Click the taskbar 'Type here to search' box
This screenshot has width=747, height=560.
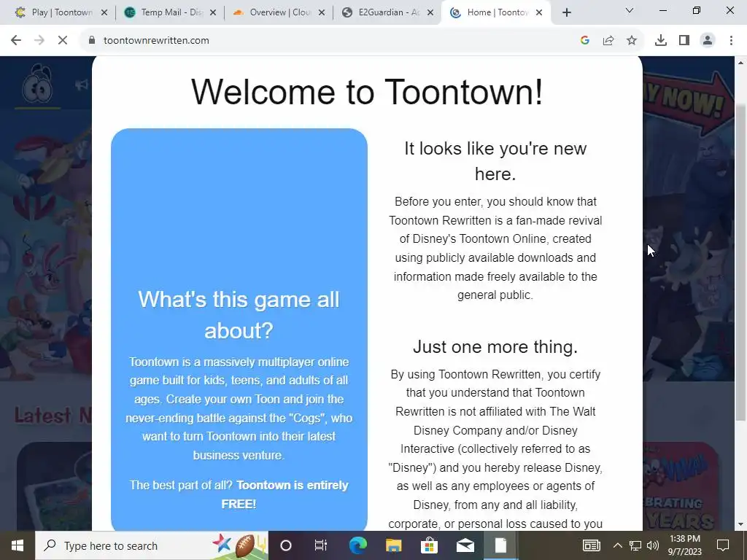pyautogui.click(x=152, y=545)
